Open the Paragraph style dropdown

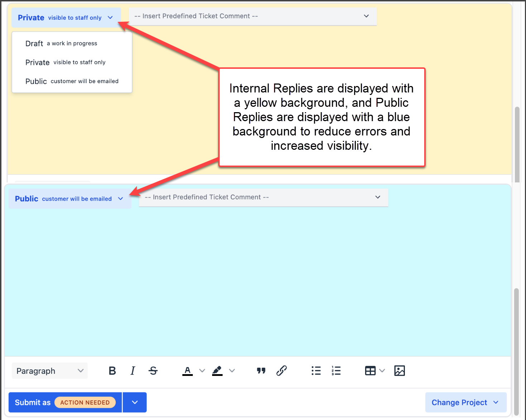50,371
